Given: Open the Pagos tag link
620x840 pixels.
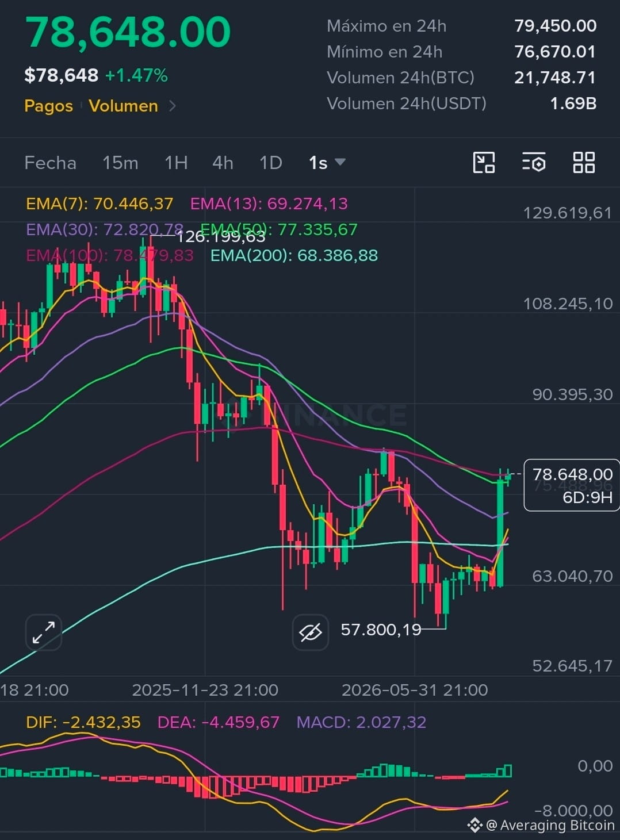Looking at the screenshot, I should (x=49, y=106).
